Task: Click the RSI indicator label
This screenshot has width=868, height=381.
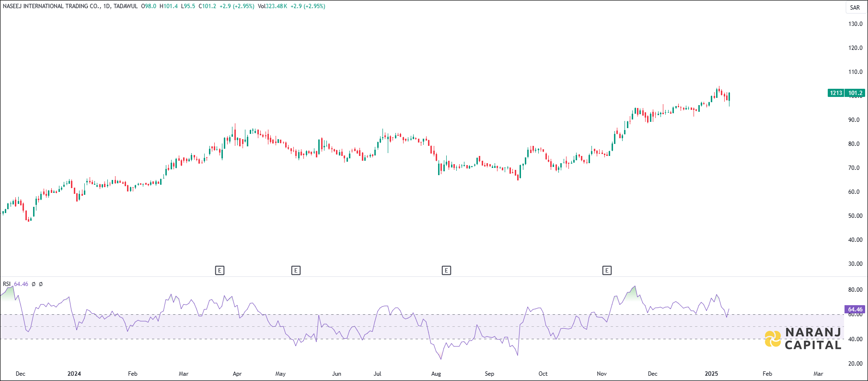Action: 7,284
